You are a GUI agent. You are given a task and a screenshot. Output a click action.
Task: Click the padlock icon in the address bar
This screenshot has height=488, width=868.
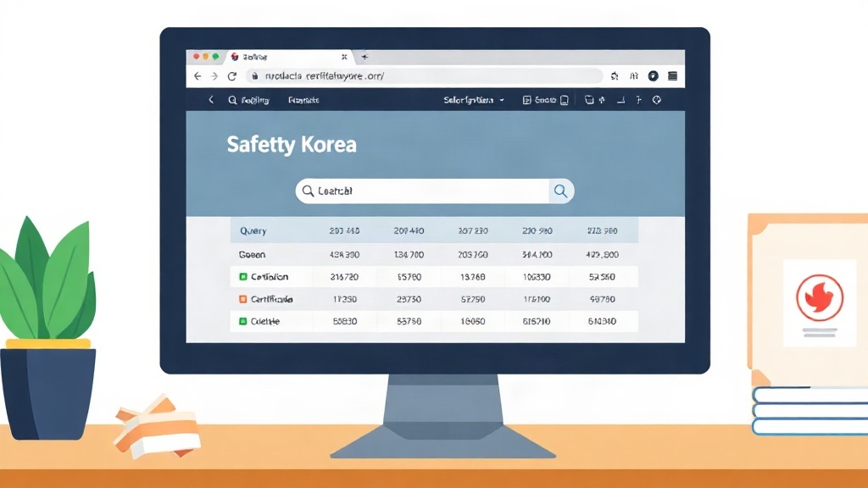(x=255, y=75)
